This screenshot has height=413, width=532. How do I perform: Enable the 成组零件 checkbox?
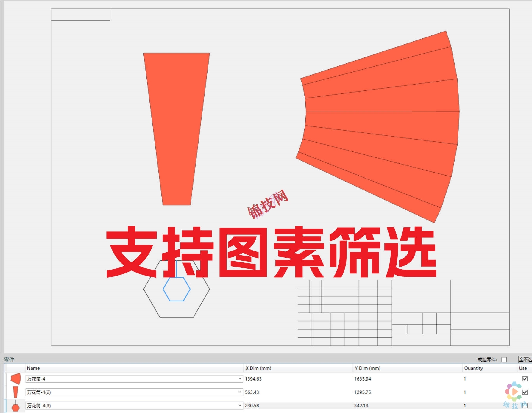(504, 359)
